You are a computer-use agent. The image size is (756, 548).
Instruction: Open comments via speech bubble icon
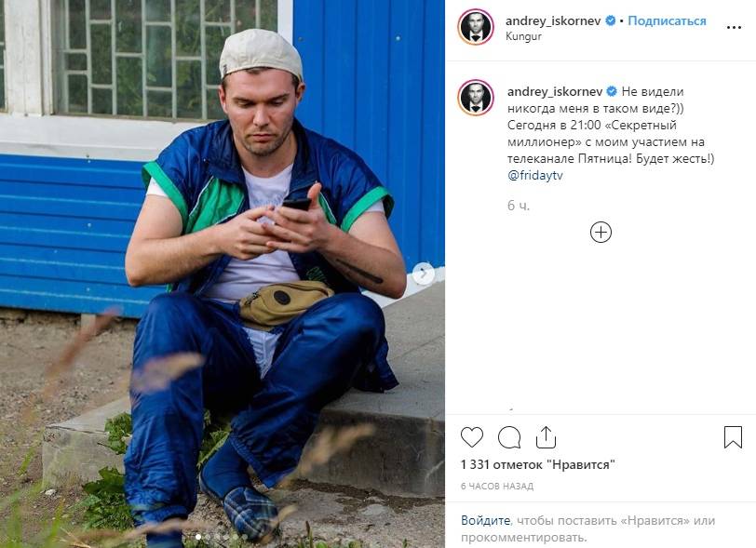coord(509,437)
